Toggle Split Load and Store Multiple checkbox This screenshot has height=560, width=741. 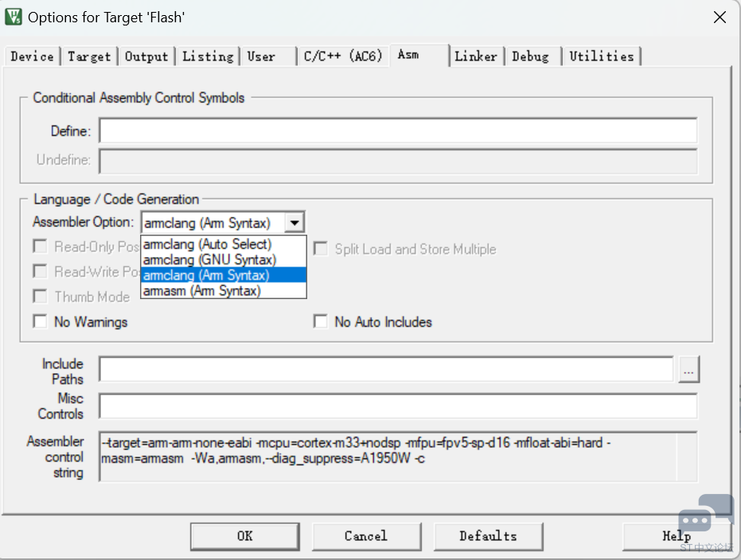click(321, 249)
